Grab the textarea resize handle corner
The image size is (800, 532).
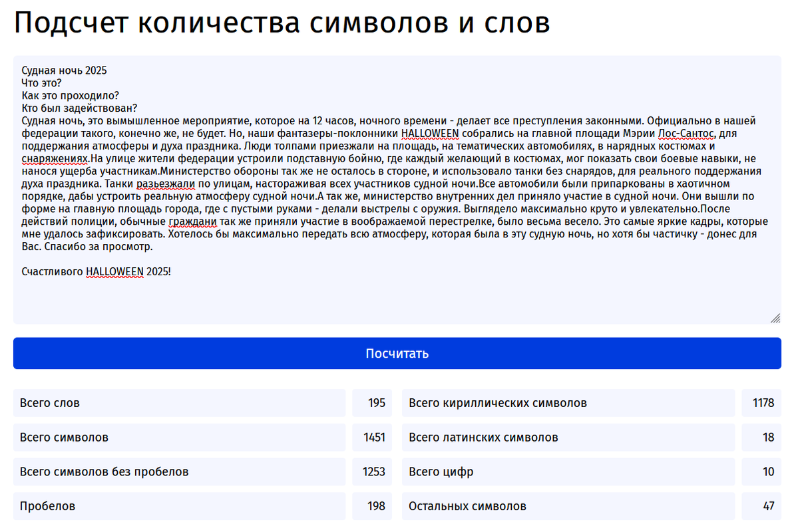(775, 319)
